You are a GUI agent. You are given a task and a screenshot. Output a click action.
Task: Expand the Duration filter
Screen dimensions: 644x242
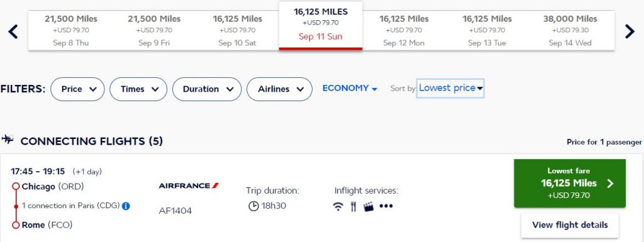point(207,89)
